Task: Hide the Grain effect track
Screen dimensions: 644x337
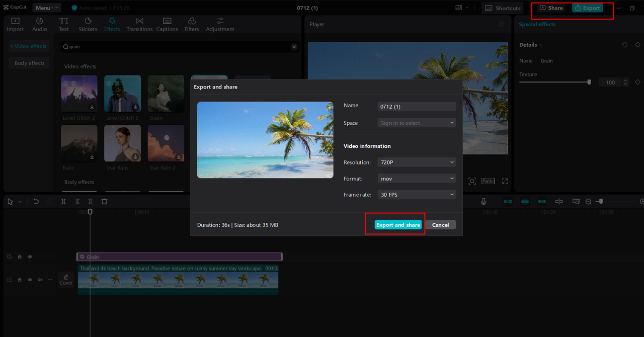Action: click(30, 257)
